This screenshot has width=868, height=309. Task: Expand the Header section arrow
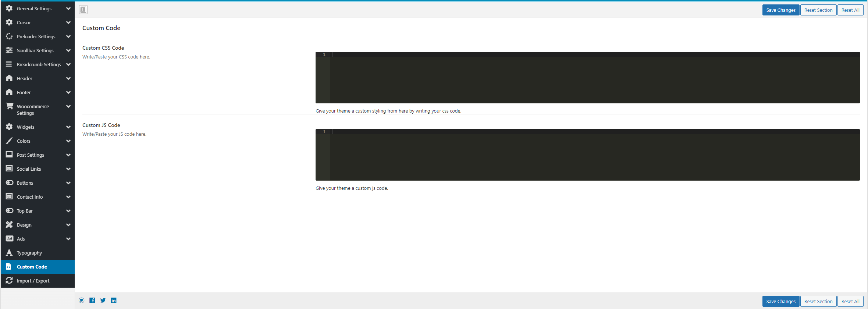(68, 78)
